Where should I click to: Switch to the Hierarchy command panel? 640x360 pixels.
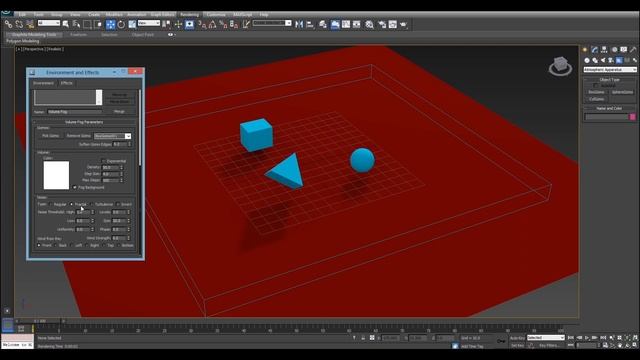pyautogui.click(x=604, y=49)
